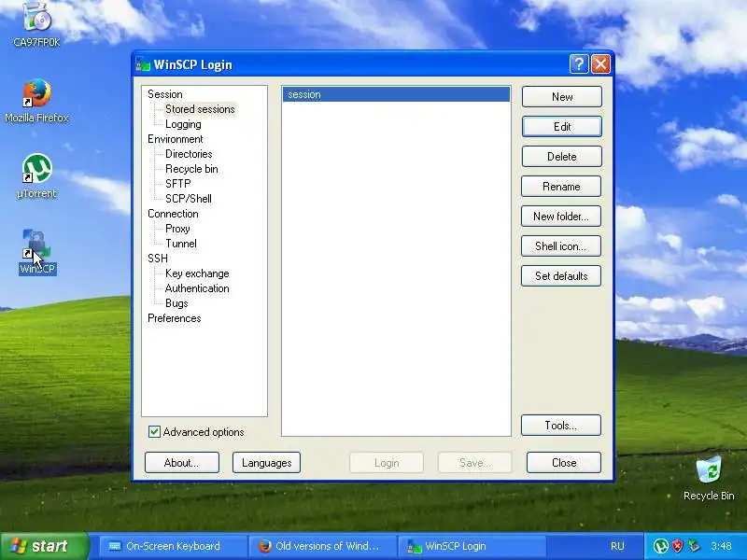The width and height of the screenshot is (747, 560).
Task: Select the Recycle Bin desktop icon
Action: 709,478
